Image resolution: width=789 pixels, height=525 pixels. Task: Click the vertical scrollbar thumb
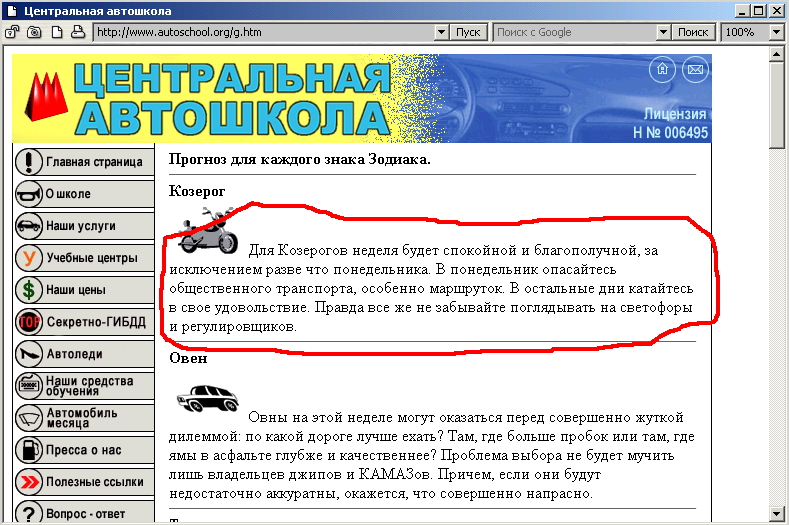point(776,105)
